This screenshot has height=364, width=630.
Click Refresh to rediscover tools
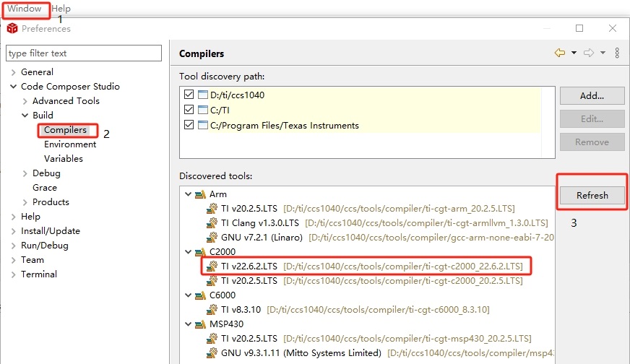click(592, 195)
